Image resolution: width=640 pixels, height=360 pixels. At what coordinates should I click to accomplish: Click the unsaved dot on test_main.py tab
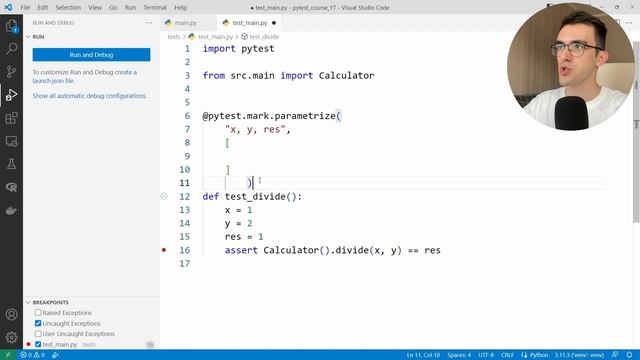[x=274, y=23]
